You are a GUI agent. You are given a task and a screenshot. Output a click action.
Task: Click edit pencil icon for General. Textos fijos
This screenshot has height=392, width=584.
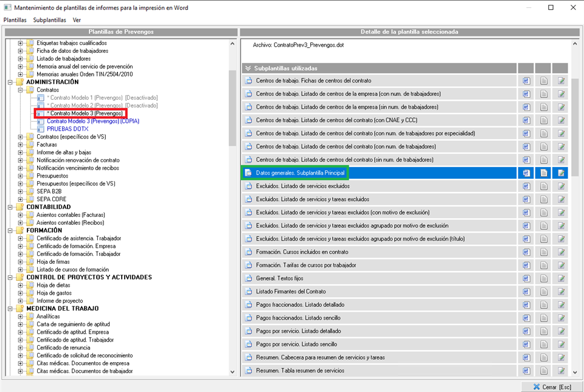pyautogui.click(x=560, y=278)
